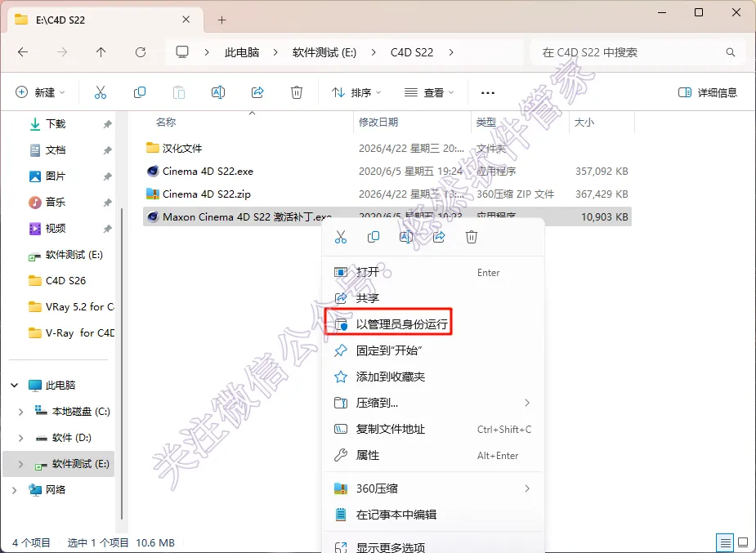Image resolution: width=756 pixels, height=553 pixels.
Task: Click the Rename icon in the context menu
Action: (406, 237)
